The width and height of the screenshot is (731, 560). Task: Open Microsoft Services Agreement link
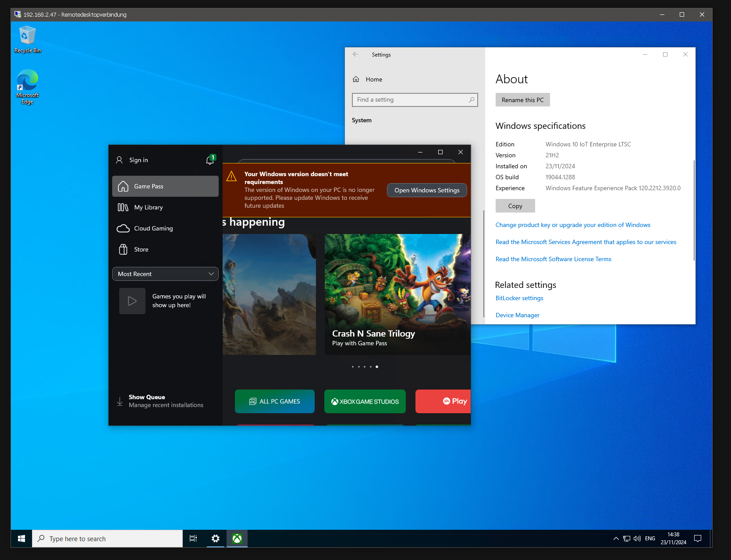586,242
